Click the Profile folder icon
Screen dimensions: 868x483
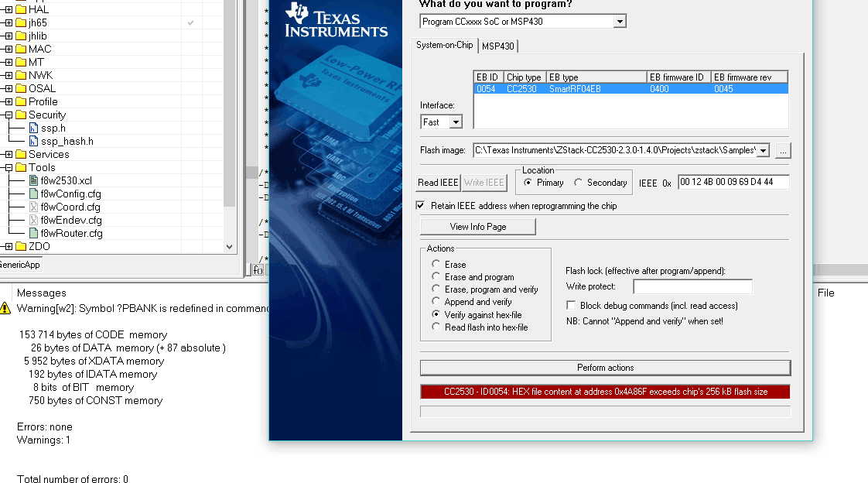pos(21,102)
